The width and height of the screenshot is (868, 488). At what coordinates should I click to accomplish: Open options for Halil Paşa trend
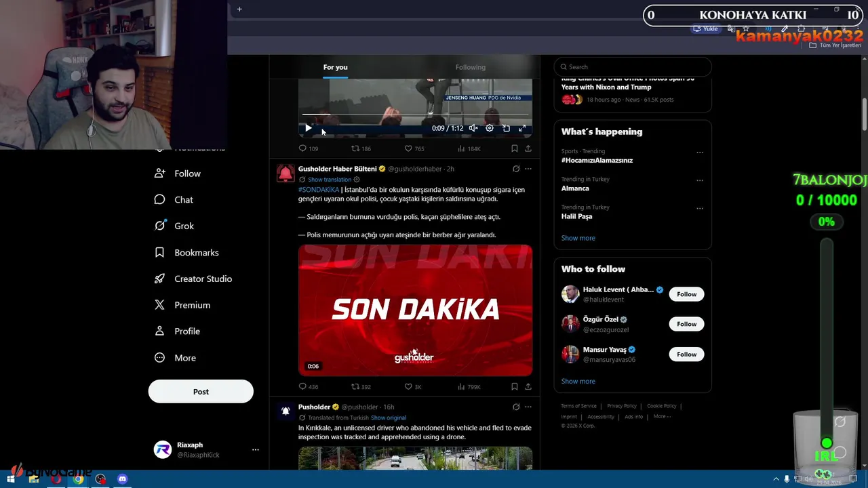[x=700, y=208]
